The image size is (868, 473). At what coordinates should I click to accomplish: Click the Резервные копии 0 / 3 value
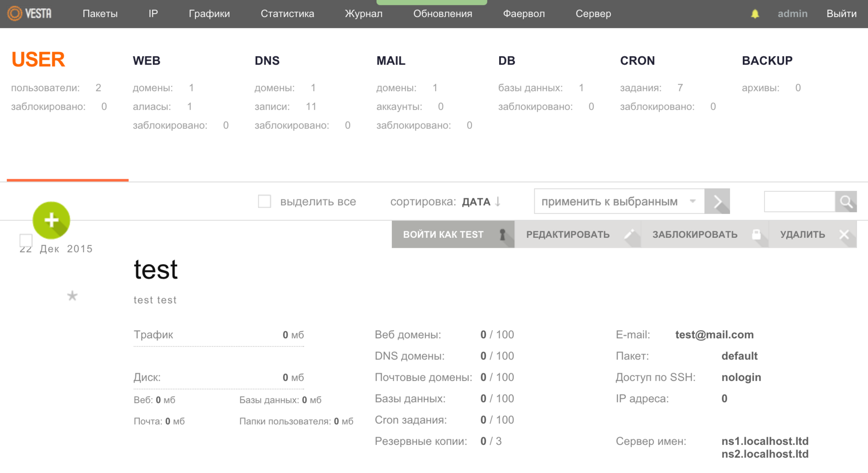pyautogui.click(x=491, y=441)
